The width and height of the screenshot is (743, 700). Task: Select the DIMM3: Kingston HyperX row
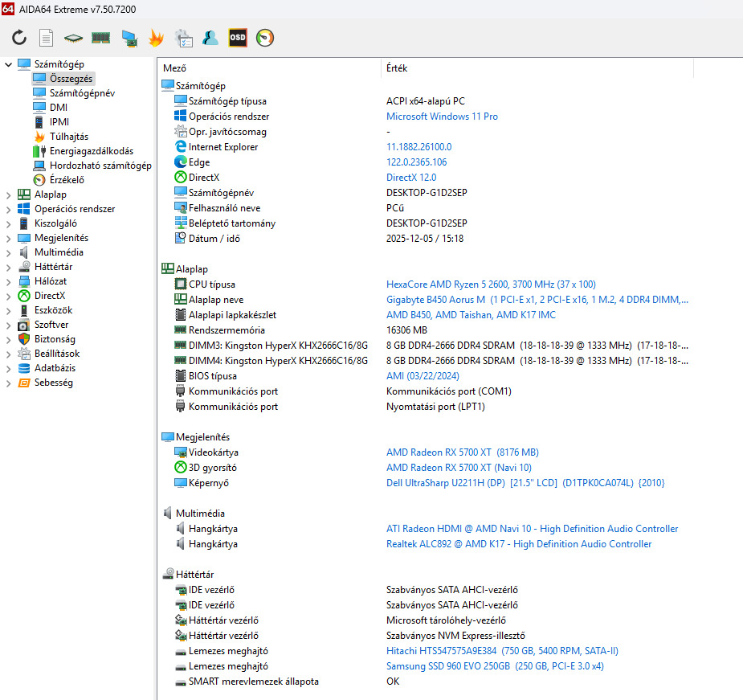point(427,346)
